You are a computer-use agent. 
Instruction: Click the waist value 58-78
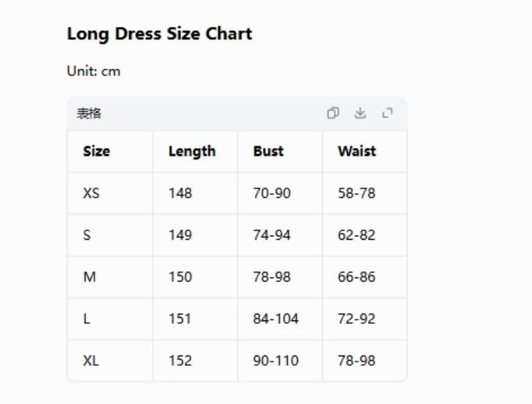(356, 193)
